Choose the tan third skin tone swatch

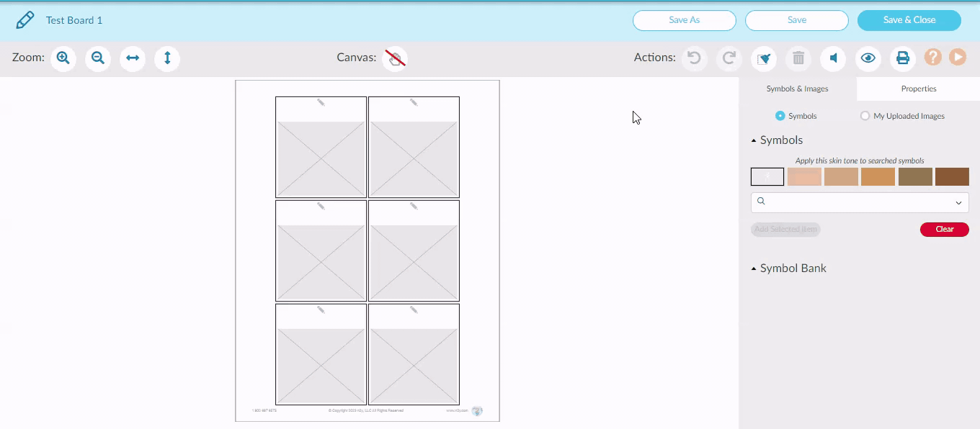tap(841, 177)
